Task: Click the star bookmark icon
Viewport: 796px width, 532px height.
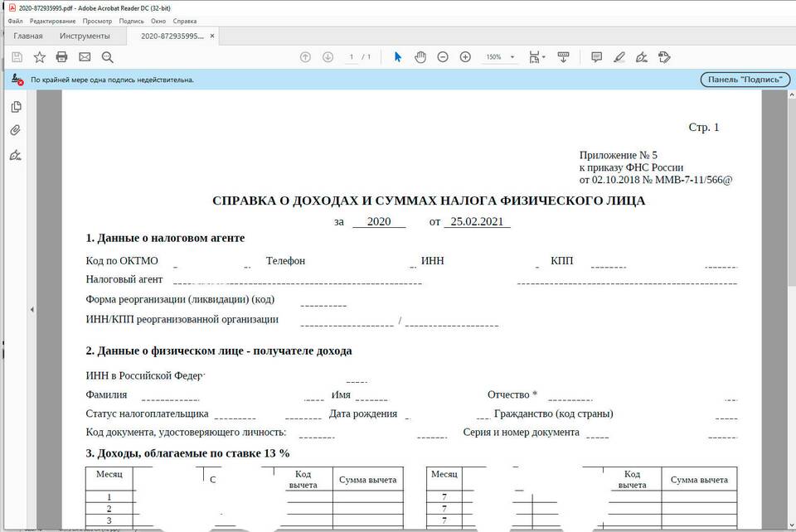Action: coord(39,57)
